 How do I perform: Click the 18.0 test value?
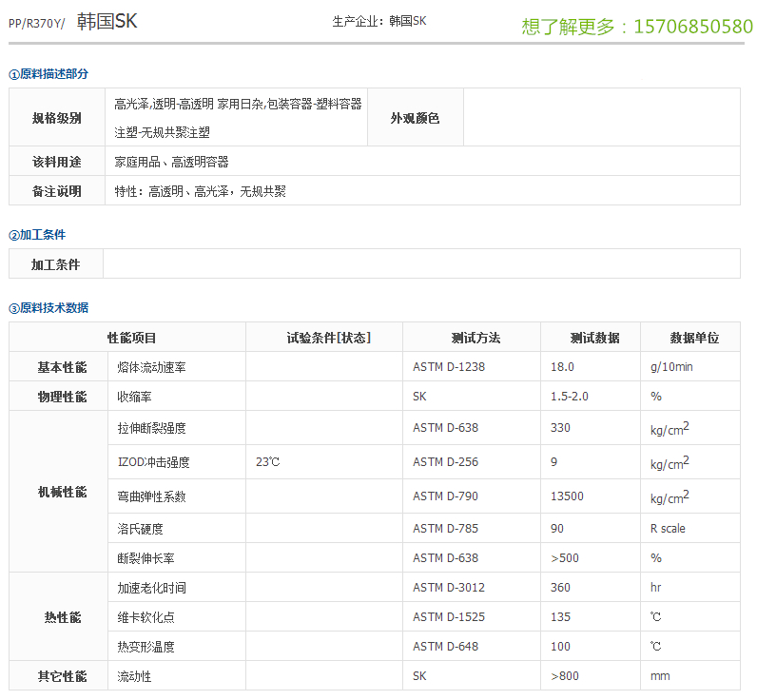562,367
